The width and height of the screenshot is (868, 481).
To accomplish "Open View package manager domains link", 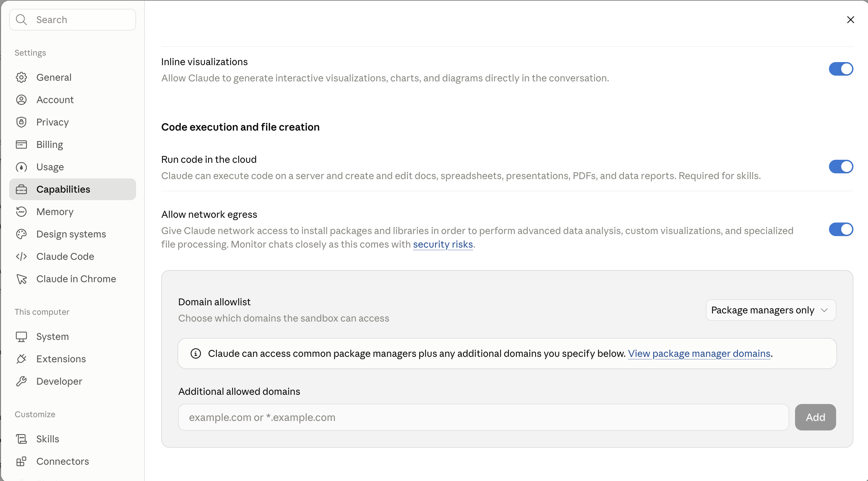I will pos(699,353).
